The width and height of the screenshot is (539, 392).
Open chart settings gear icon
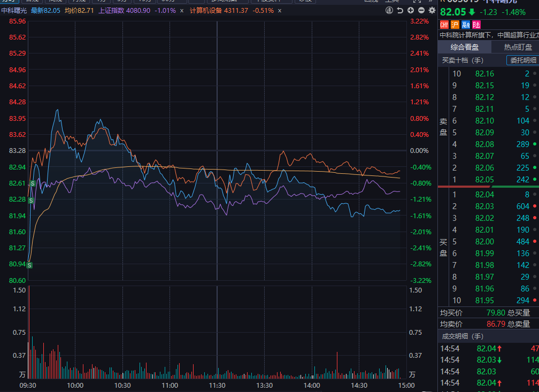pyautogui.click(x=432, y=11)
